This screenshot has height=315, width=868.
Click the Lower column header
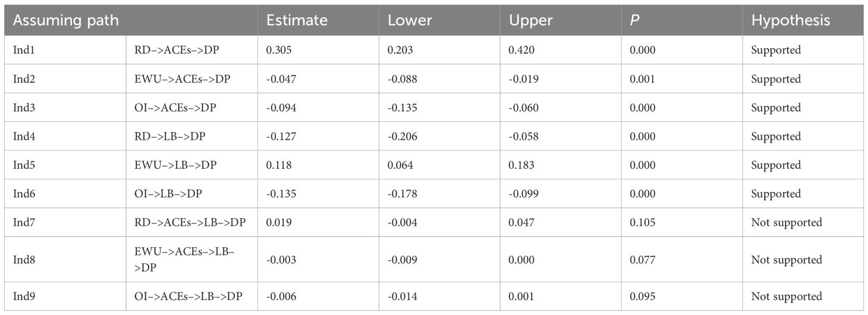(x=410, y=20)
